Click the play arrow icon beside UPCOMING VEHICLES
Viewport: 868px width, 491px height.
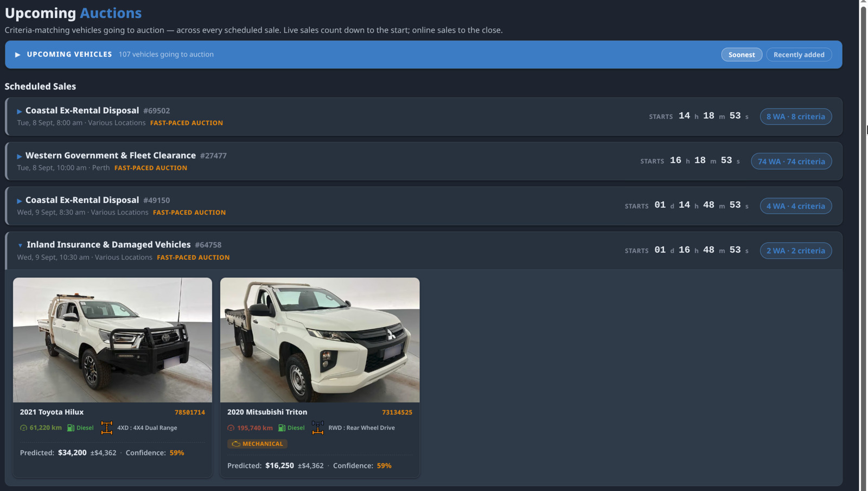pos(18,54)
